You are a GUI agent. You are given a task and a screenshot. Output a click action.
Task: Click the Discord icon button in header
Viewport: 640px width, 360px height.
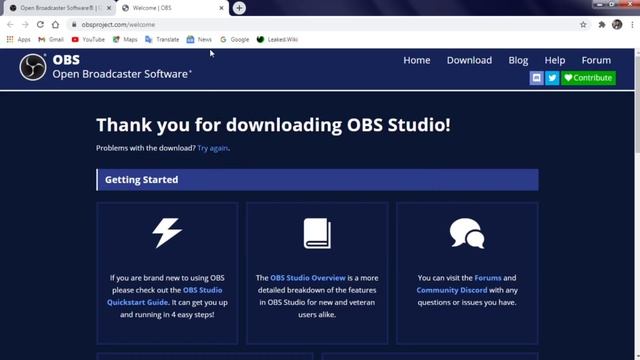click(x=536, y=78)
